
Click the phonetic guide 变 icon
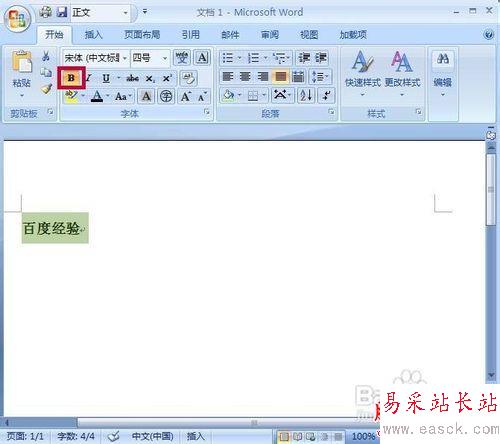pos(182,58)
